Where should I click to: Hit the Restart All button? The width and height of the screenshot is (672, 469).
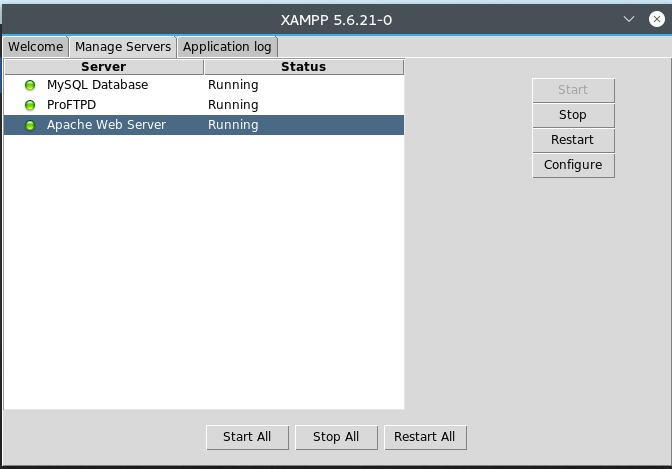click(425, 437)
